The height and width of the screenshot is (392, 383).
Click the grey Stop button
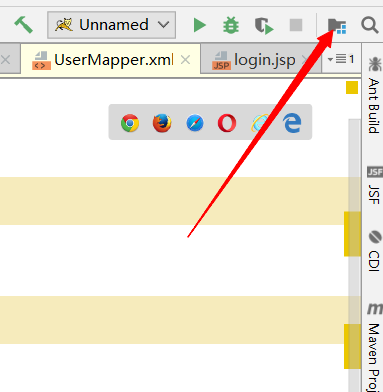[296, 25]
